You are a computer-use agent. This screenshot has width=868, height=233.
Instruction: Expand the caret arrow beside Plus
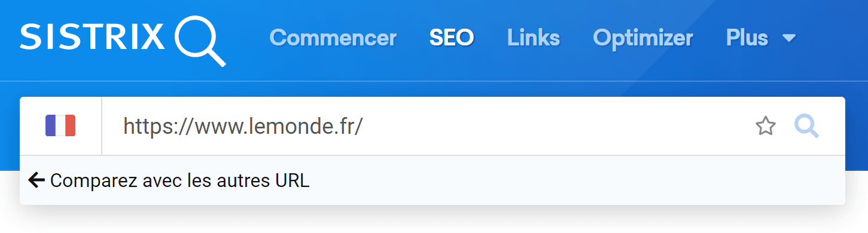(x=789, y=38)
